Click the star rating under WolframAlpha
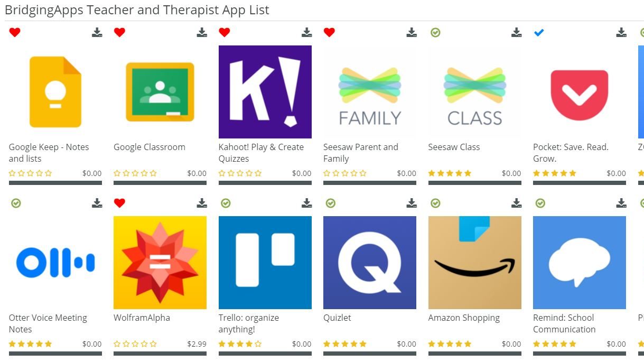 (x=135, y=344)
